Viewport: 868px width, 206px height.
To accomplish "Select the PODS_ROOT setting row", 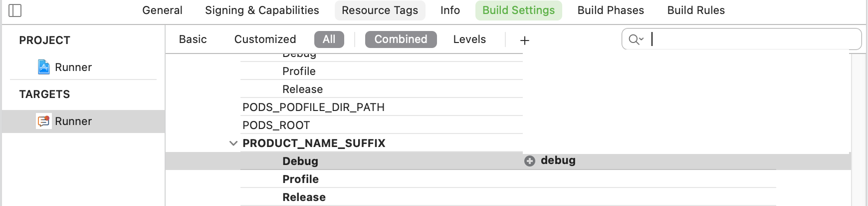I will pyautogui.click(x=276, y=125).
